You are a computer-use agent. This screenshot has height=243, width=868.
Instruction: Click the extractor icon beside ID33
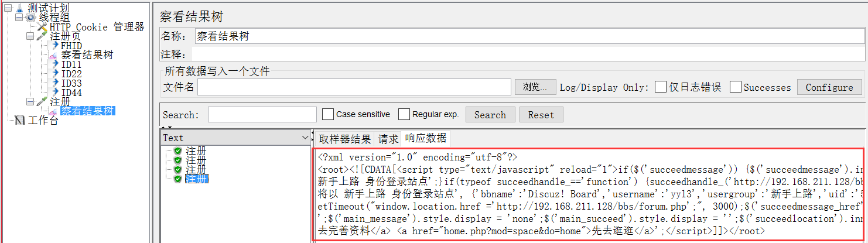click(x=55, y=83)
